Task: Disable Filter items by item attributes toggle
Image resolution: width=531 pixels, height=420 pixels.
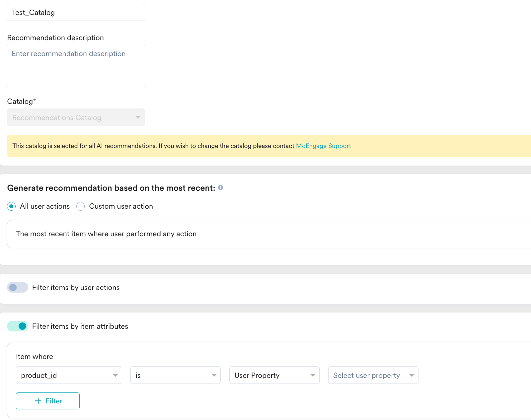Action: click(x=18, y=326)
